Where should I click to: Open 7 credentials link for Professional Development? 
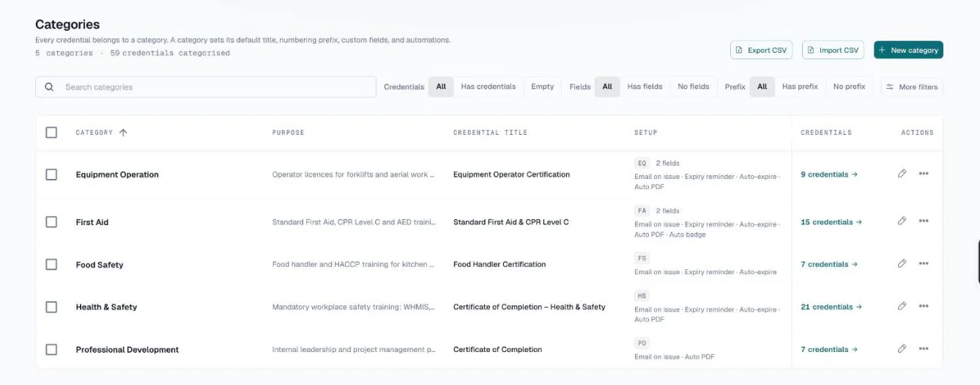[829, 349]
